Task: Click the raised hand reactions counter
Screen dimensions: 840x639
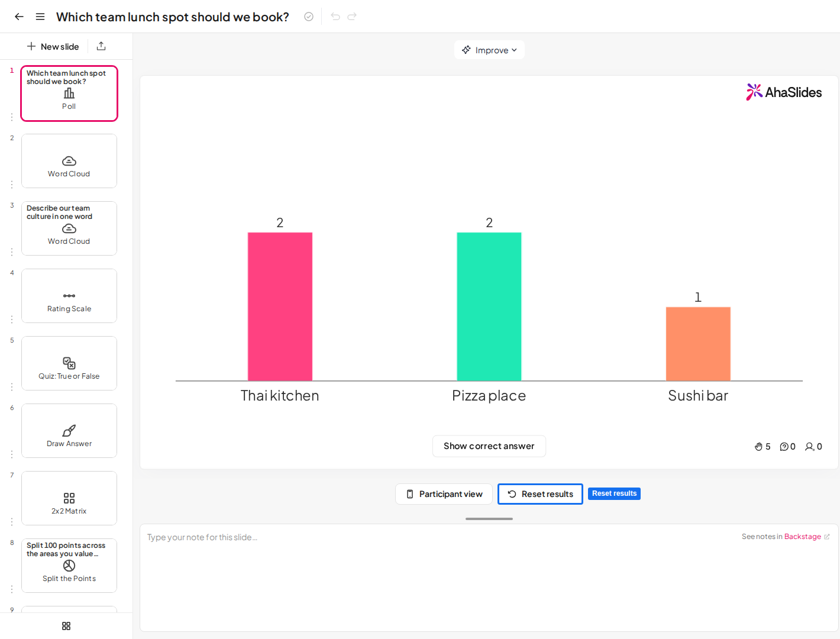Action: coord(763,447)
